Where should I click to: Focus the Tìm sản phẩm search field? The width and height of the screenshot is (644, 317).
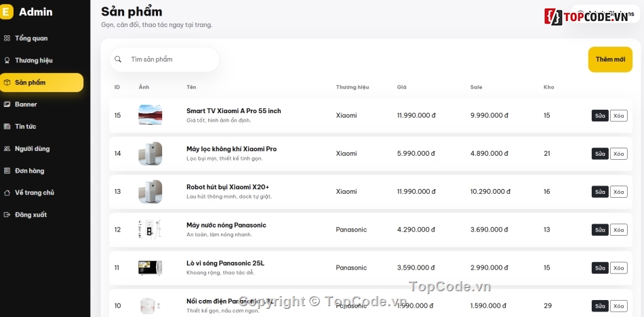[164, 60]
